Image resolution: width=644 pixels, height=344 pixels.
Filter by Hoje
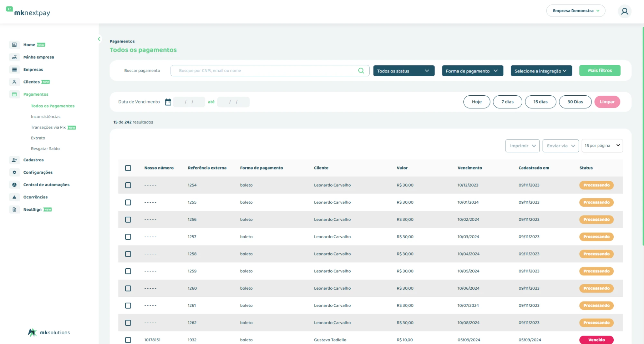point(477,102)
